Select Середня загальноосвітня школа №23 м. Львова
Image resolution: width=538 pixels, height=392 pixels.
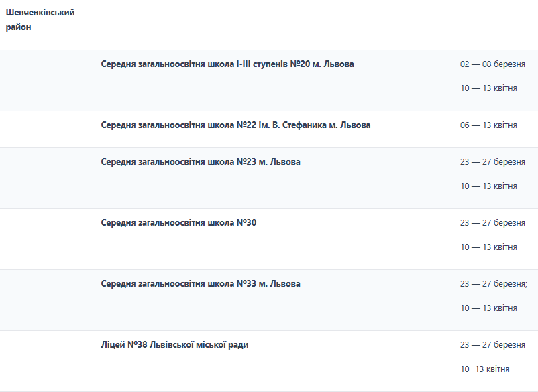(x=201, y=161)
